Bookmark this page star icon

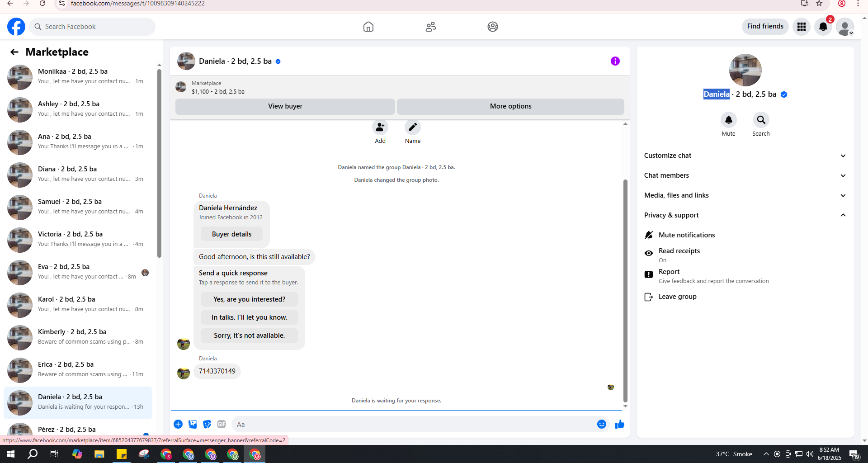[x=819, y=4]
